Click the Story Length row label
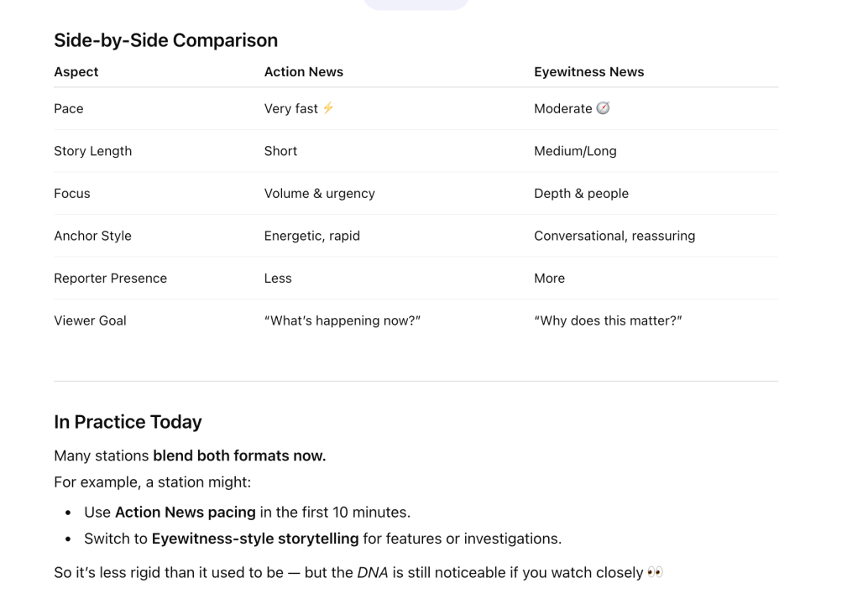 92,151
